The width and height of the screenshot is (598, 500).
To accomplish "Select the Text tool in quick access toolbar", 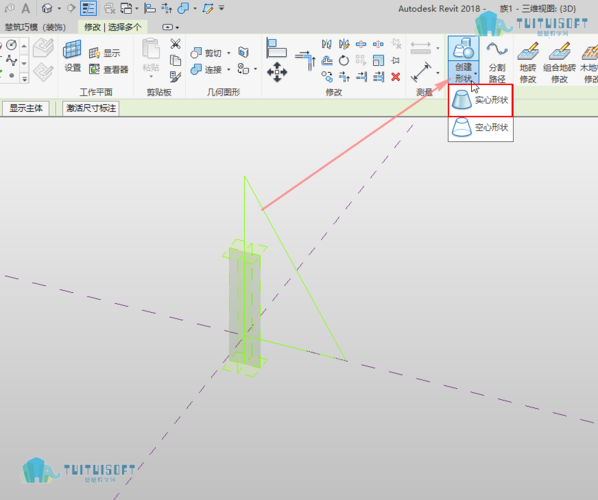I will tap(26, 8).
